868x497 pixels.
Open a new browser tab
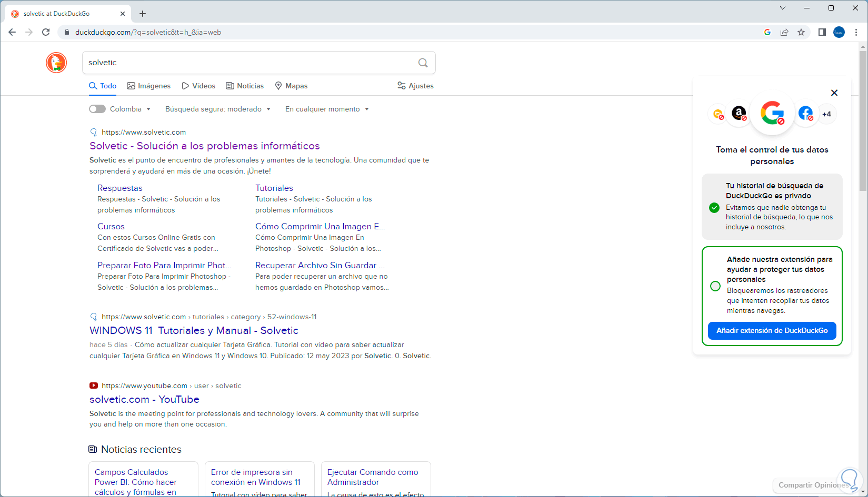coord(143,14)
